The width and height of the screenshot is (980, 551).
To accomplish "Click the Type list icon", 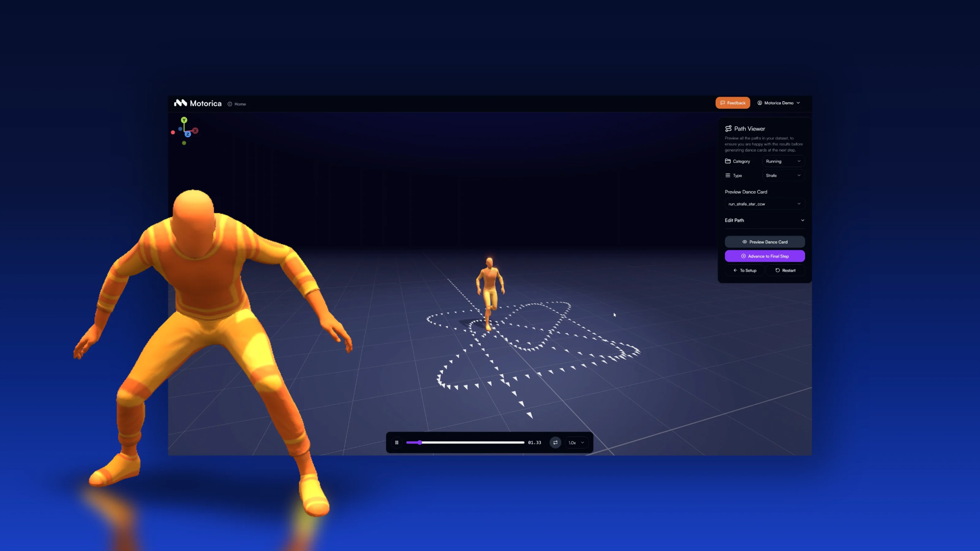I will pyautogui.click(x=728, y=175).
